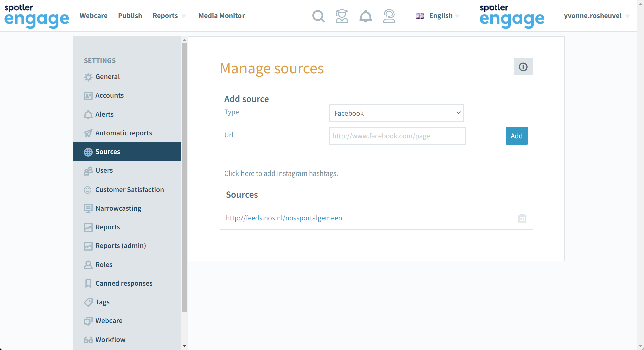Open the support agent headset icon
This screenshot has height=350, width=644.
click(x=389, y=16)
